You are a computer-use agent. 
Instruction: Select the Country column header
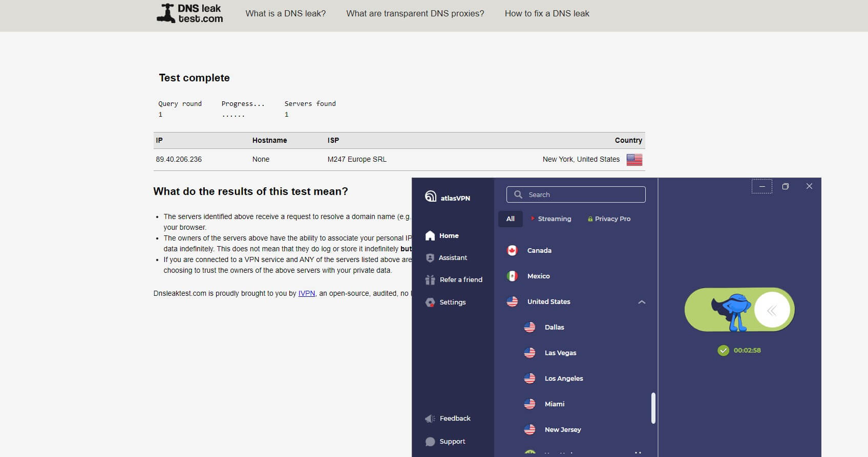[x=628, y=140]
